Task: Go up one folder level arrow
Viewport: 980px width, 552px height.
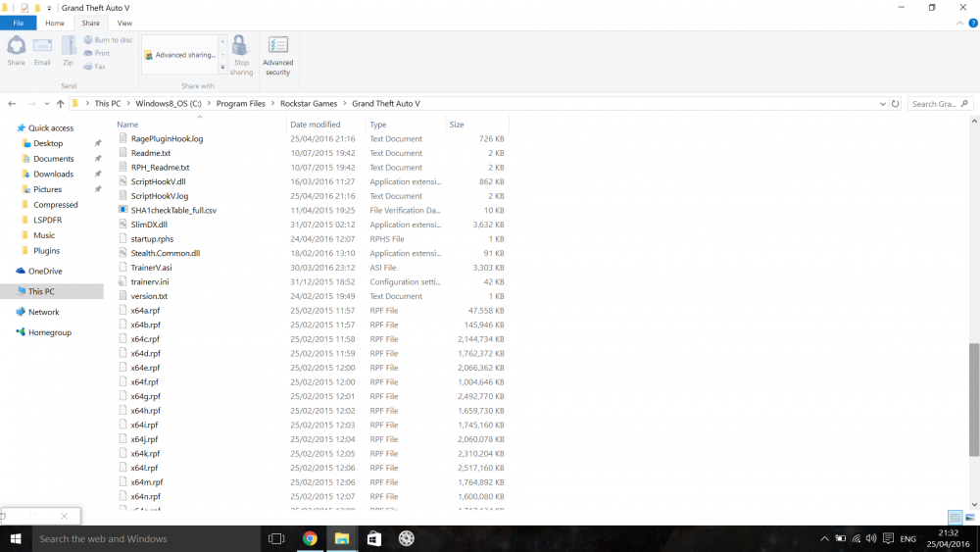Action: click(x=60, y=104)
